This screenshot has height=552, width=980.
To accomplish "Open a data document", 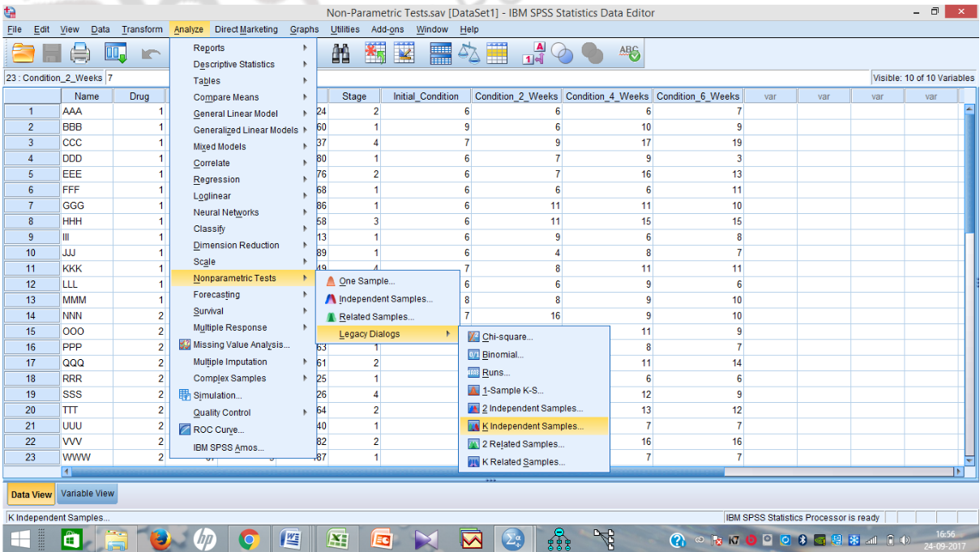I will click(x=22, y=53).
